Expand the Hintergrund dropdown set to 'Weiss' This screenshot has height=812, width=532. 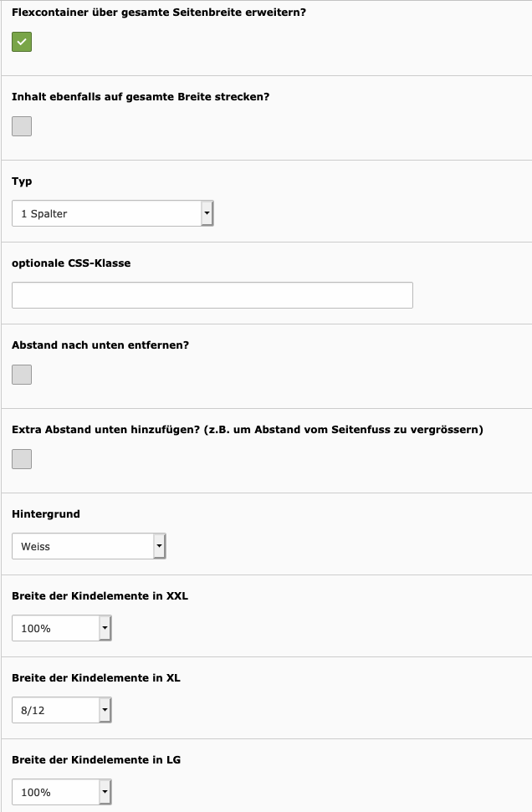coord(89,547)
